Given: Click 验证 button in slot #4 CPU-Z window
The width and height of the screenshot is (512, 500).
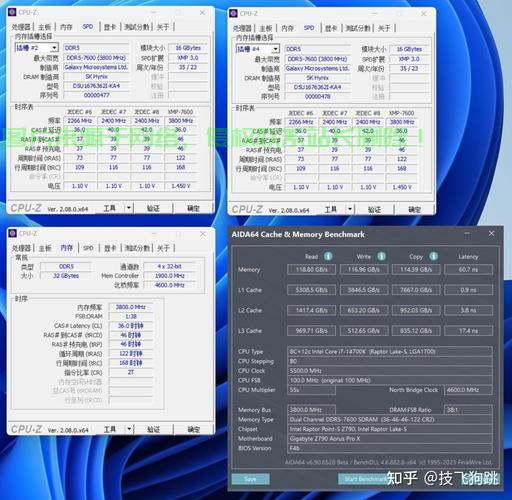Looking at the screenshot, I should (374, 209).
